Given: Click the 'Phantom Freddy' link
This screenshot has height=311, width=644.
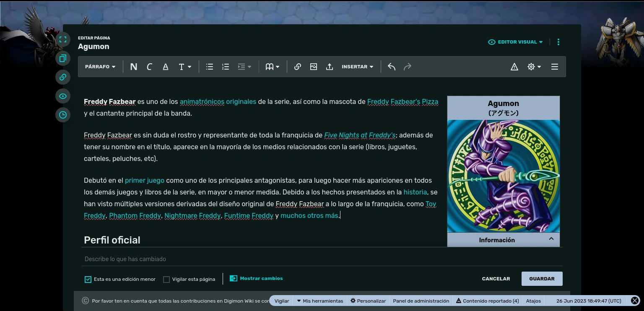Looking at the screenshot, I should [x=135, y=215].
